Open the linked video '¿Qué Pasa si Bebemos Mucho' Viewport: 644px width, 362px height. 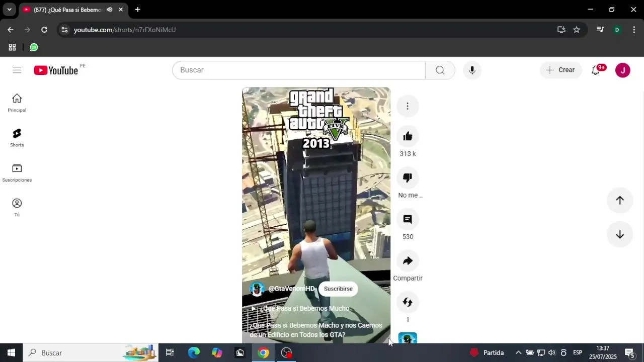pos(300,309)
